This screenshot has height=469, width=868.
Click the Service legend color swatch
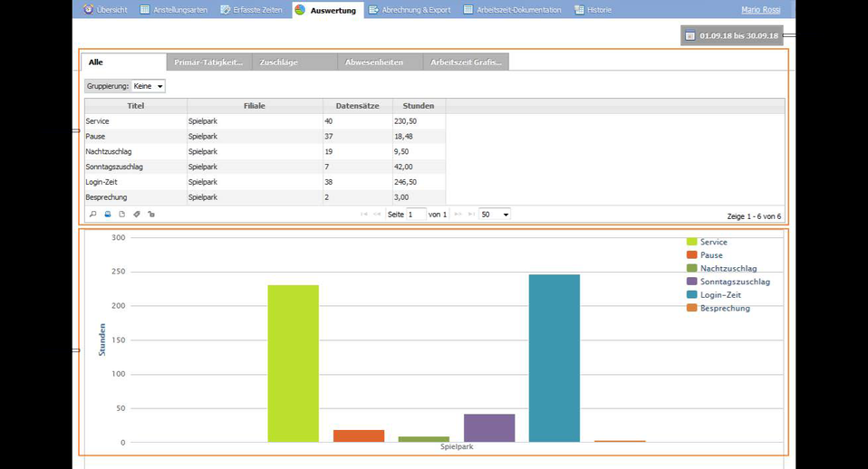(x=692, y=242)
